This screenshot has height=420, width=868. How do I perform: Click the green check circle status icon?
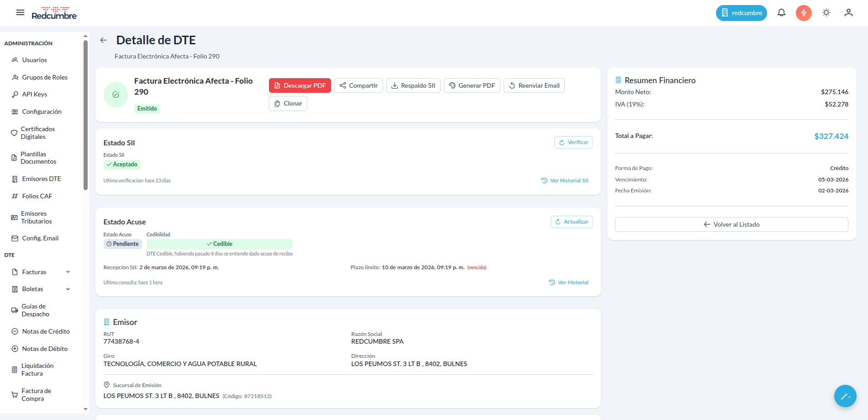tap(116, 95)
